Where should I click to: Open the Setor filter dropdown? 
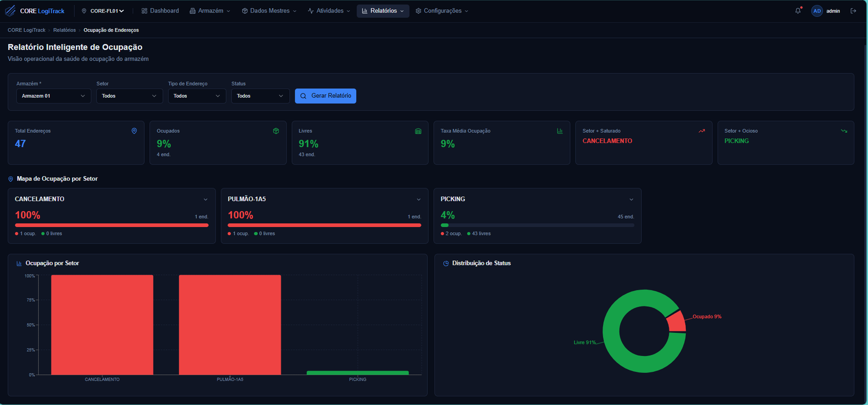point(129,96)
